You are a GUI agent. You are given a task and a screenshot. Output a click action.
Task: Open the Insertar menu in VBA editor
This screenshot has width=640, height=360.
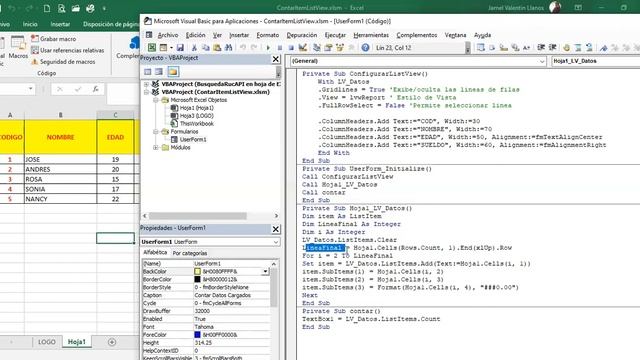[239, 35]
